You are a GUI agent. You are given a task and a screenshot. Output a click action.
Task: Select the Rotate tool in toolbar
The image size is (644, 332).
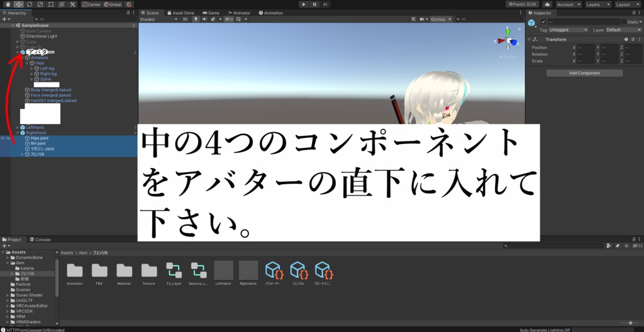coord(30,4)
